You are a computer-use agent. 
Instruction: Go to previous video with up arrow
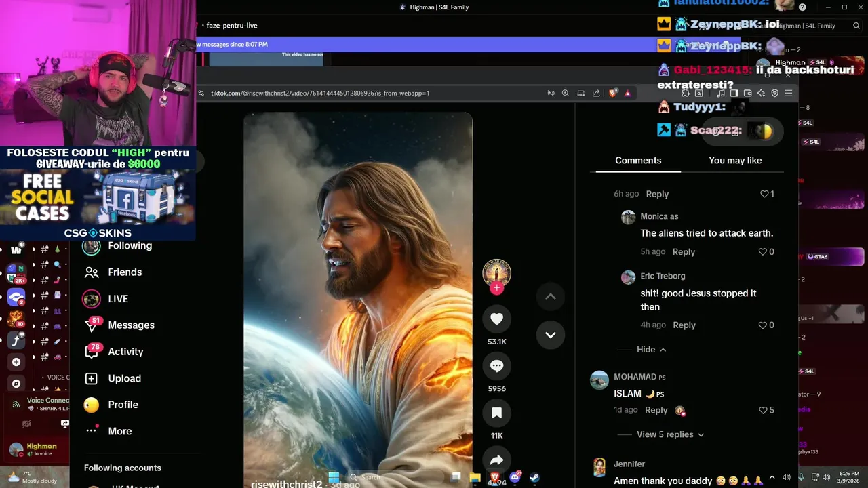click(551, 296)
